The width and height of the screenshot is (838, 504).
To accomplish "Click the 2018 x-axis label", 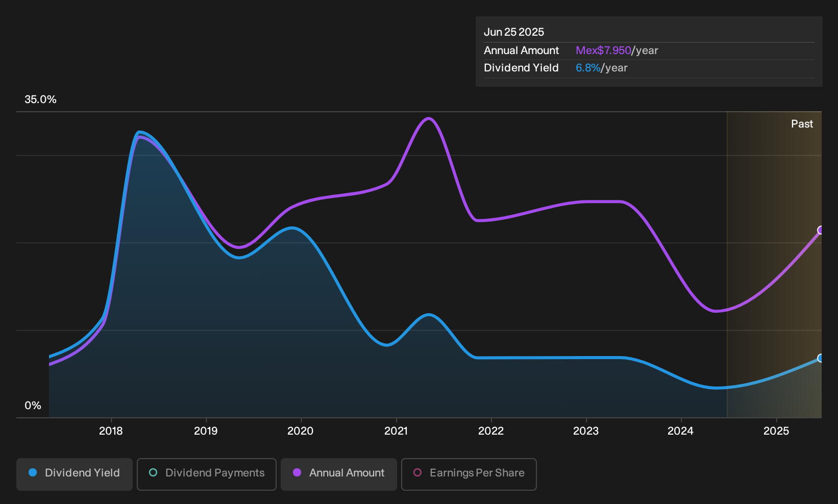I will [111, 431].
